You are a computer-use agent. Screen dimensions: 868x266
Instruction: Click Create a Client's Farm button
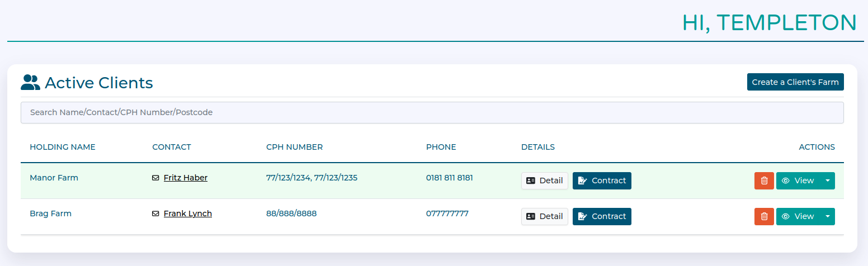(795, 82)
